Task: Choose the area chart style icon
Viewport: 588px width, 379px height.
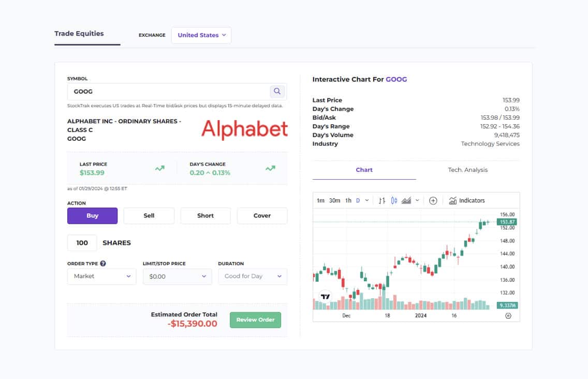Action: [406, 201]
